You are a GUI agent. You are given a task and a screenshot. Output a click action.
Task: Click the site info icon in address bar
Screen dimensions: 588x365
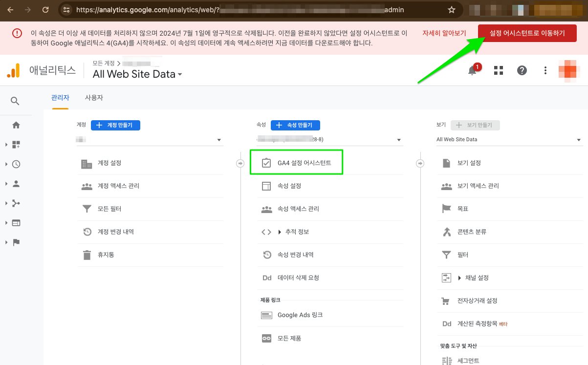point(67,10)
